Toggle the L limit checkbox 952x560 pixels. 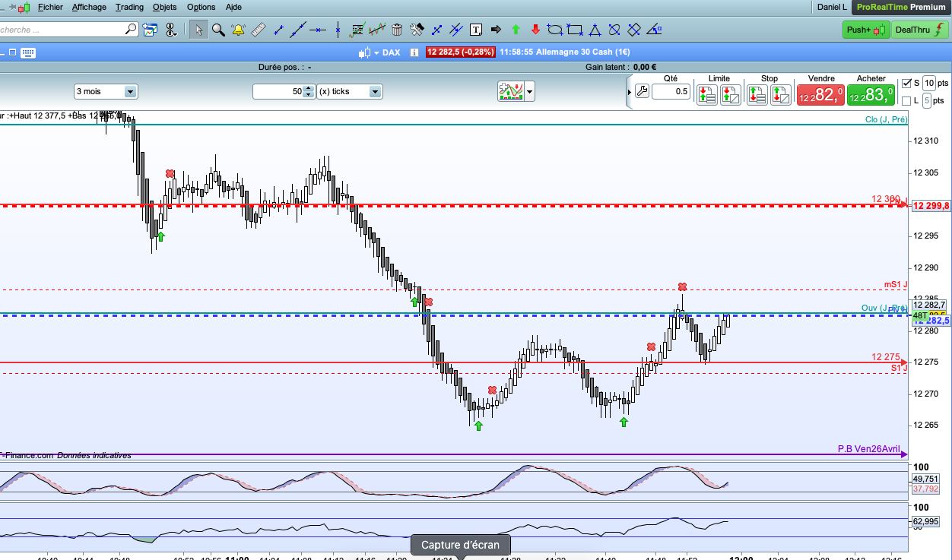tap(906, 101)
